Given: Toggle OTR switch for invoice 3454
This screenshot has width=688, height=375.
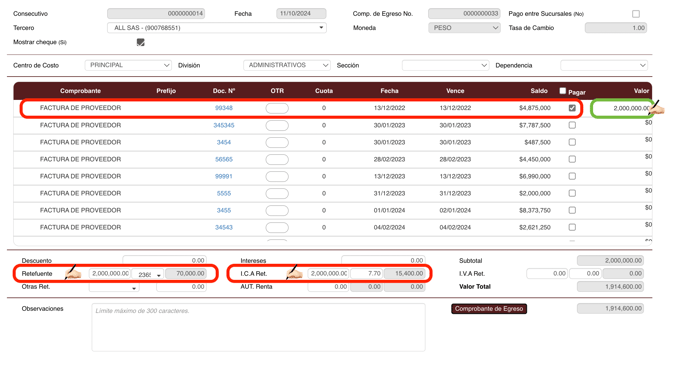Looking at the screenshot, I should pos(277,143).
